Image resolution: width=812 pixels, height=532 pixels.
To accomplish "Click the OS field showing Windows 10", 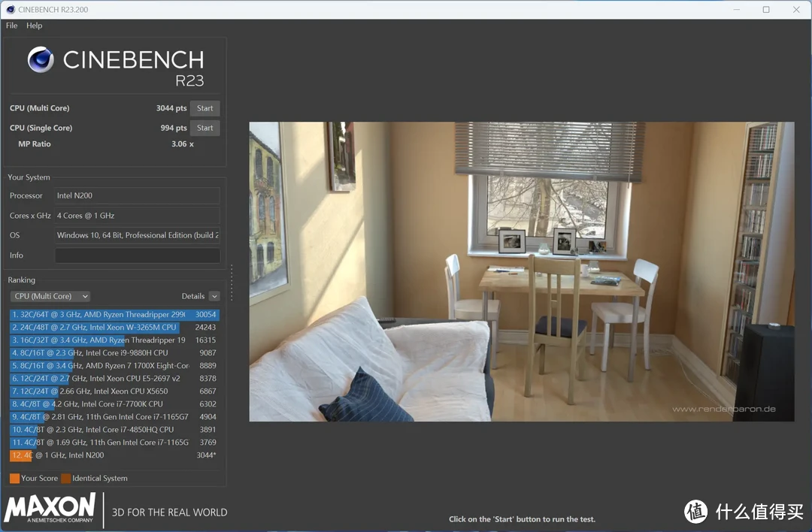I will pyautogui.click(x=138, y=235).
